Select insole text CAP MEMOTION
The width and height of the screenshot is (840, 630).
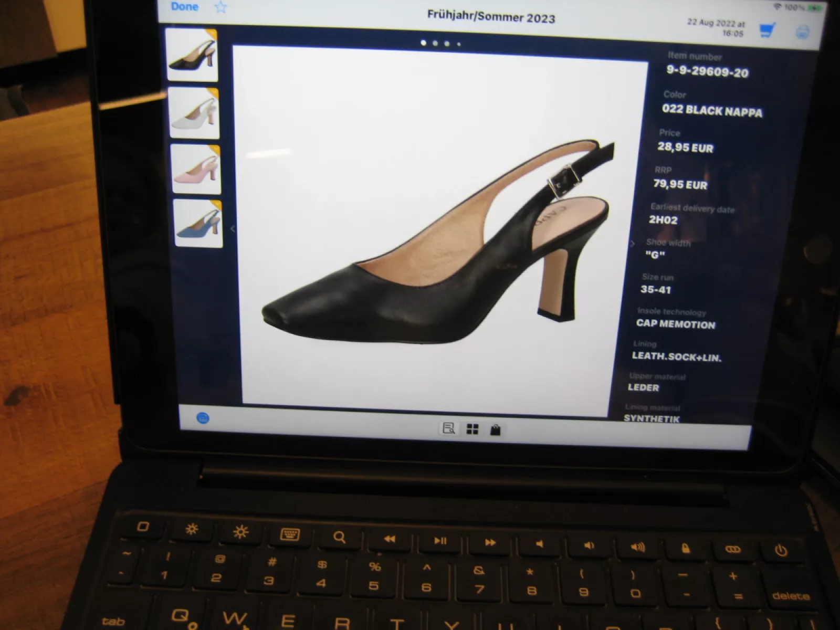point(676,324)
